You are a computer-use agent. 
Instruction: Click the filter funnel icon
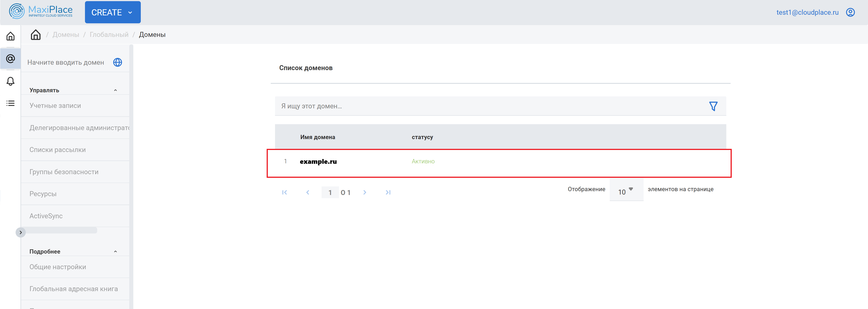pos(713,106)
